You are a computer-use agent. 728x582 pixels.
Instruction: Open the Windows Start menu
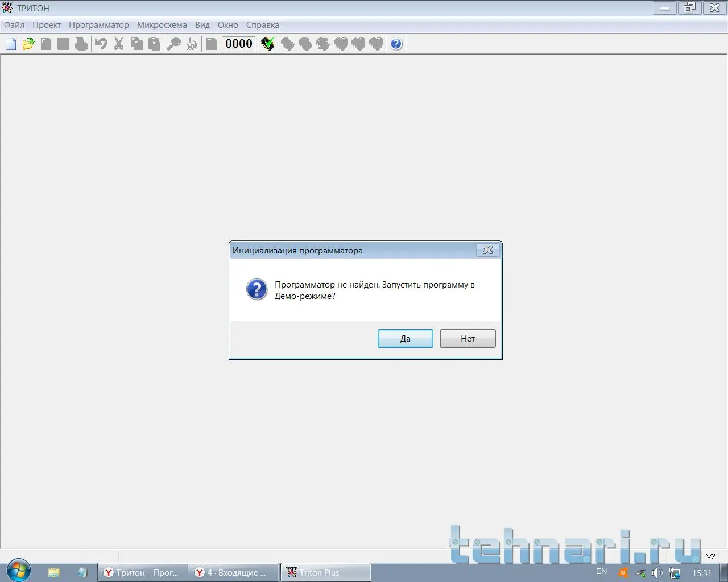(x=18, y=571)
